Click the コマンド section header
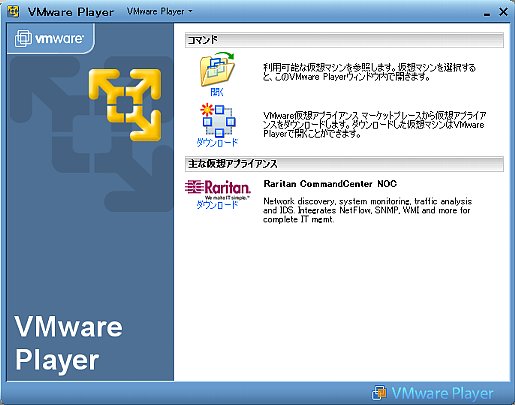Viewport: 515px width, 405px height. tap(344, 40)
